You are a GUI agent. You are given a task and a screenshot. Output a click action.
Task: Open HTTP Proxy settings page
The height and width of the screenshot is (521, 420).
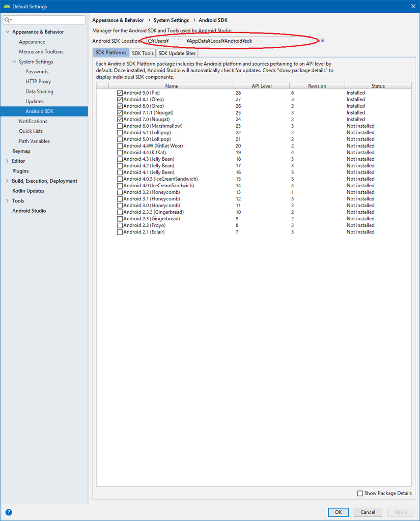[x=38, y=82]
